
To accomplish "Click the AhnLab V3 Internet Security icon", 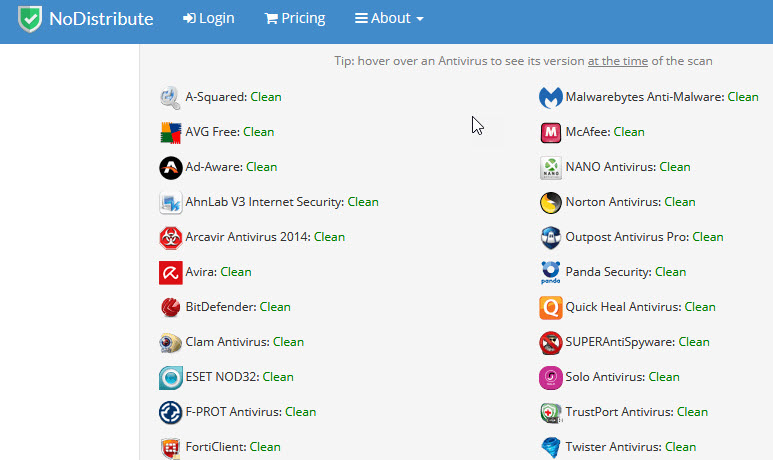I will point(171,202).
